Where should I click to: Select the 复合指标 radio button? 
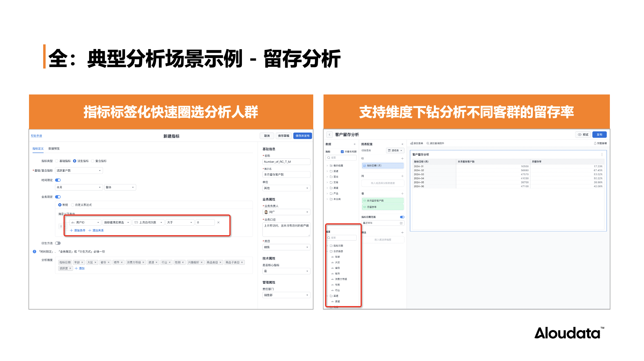[x=93, y=161]
